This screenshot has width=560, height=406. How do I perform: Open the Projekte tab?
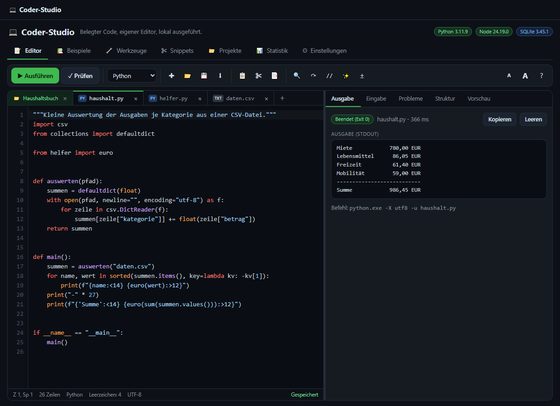[x=225, y=51]
